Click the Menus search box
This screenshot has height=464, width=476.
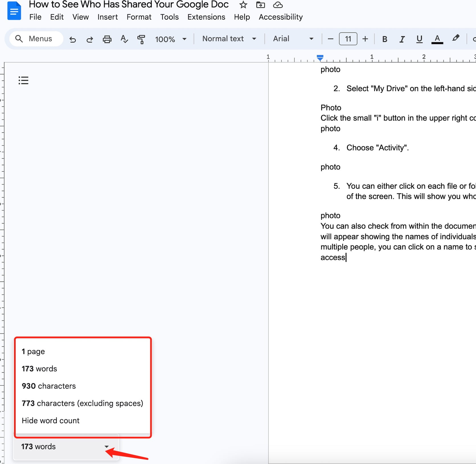[36, 39]
